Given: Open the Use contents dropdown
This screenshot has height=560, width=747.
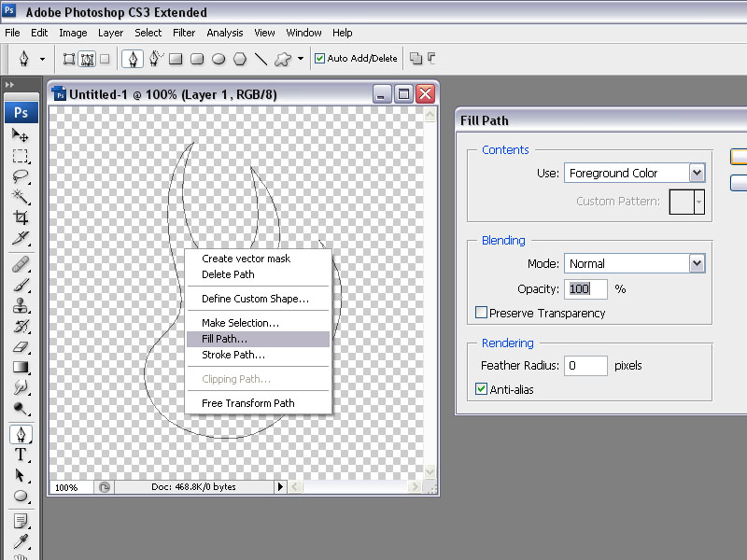Looking at the screenshot, I should 697,173.
